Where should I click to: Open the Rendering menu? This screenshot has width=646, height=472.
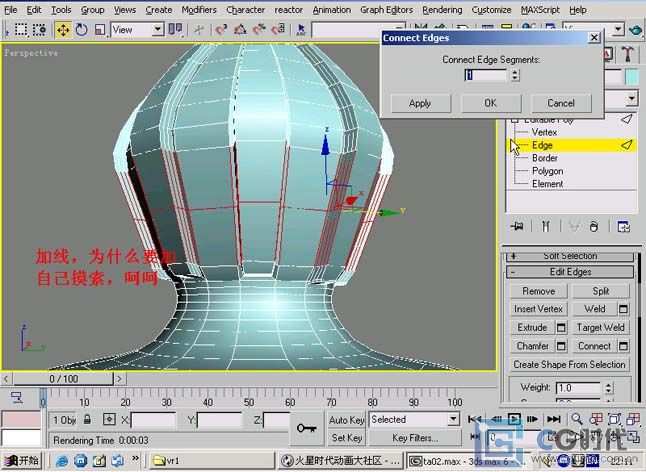(441, 9)
